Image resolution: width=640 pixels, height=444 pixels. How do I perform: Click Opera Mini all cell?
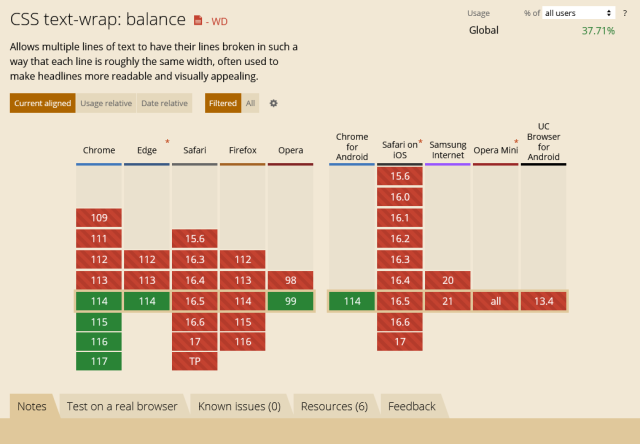[496, 301]
